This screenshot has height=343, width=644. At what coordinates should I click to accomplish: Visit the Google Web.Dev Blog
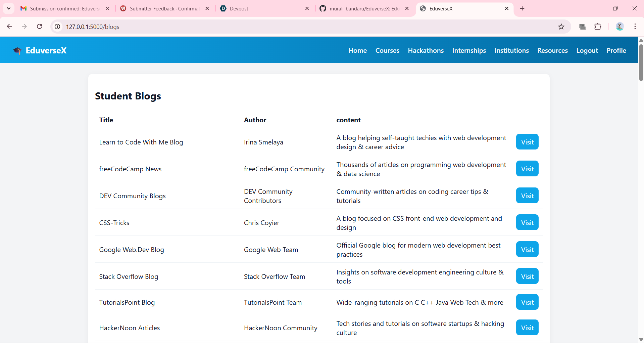[527, 249]
